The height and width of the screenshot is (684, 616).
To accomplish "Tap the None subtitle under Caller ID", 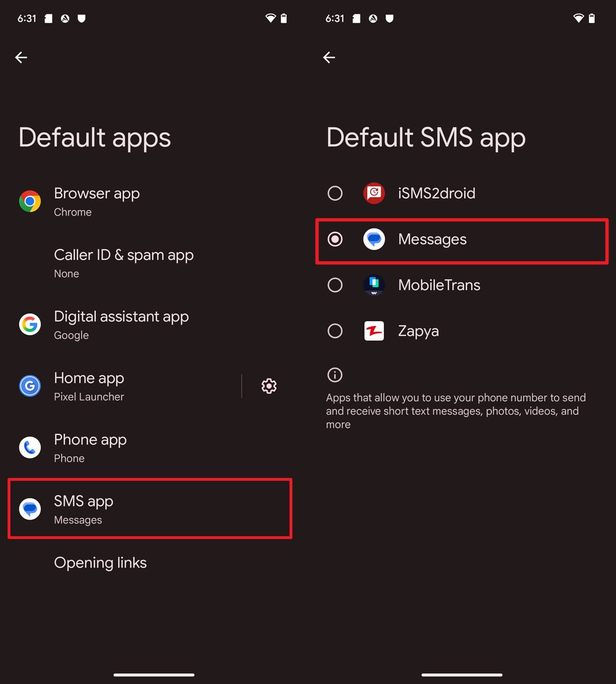I will pyautogui.click(x=66, y=274).
